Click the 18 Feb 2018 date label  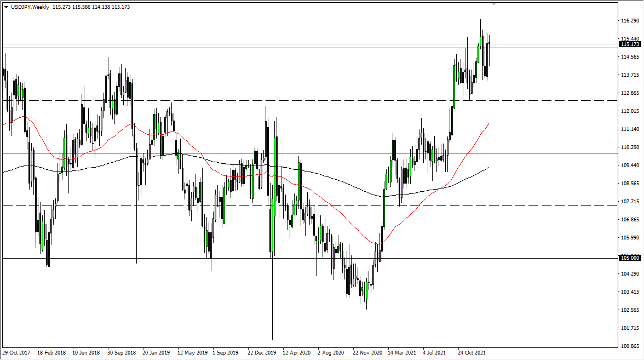tap(51, 353)
